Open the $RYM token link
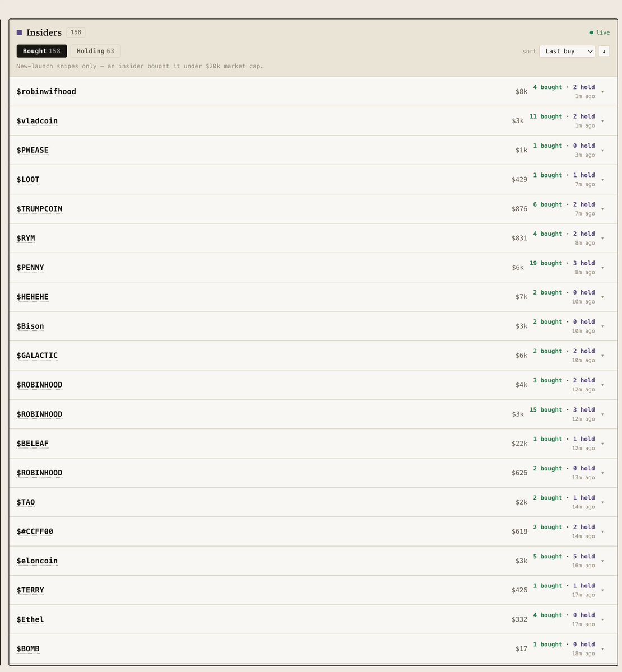This screenshot has height=672, width=622. coord(26,238)
